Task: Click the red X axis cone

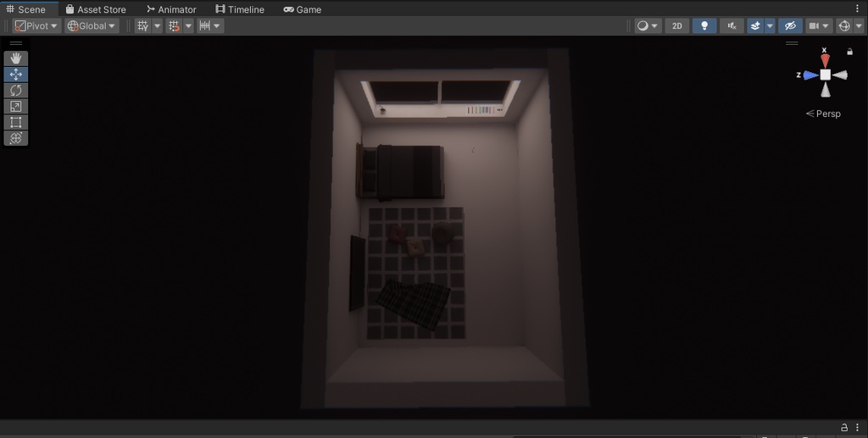Action: (826, 60)
